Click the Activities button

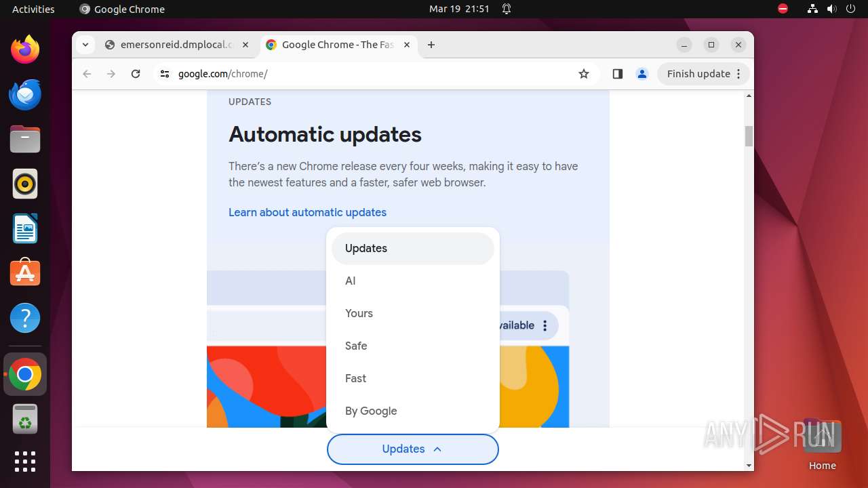33,9
